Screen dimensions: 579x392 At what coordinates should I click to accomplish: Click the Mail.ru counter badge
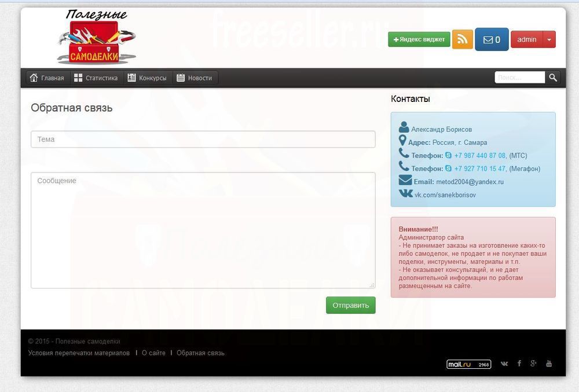[x=468, y=364]
